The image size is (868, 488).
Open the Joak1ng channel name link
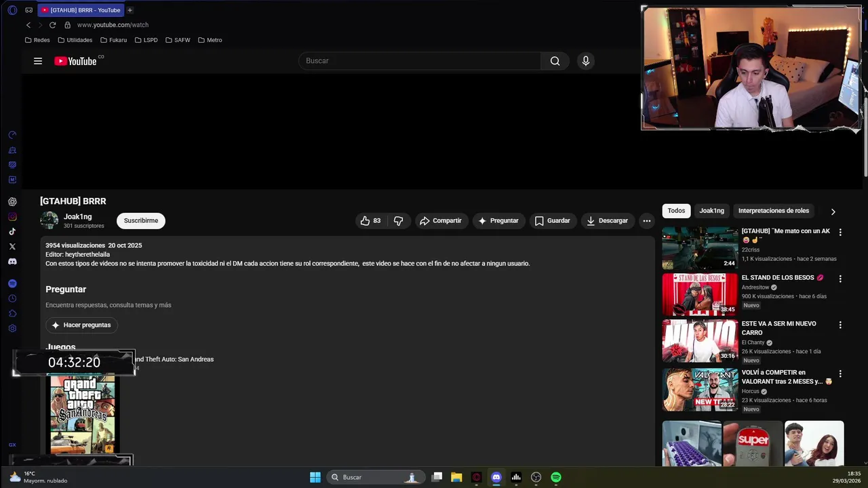coord(77,217)
